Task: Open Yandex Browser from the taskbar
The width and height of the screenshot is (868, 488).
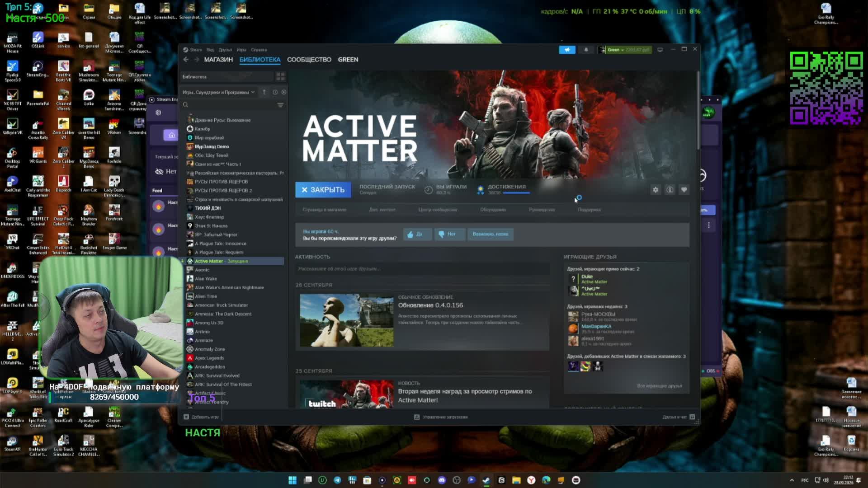Action: tap(531, 480)
